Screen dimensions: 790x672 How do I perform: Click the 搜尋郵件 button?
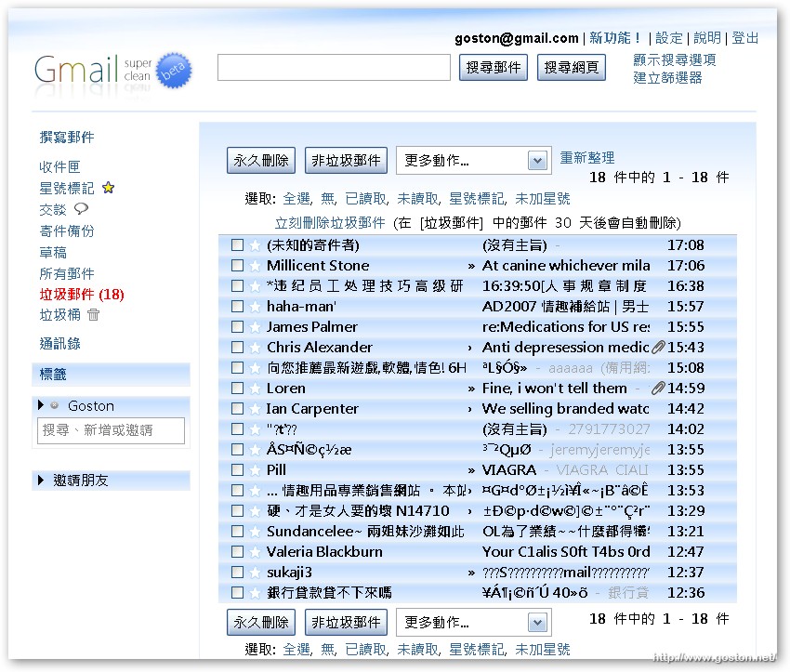(x=494, y=68)
